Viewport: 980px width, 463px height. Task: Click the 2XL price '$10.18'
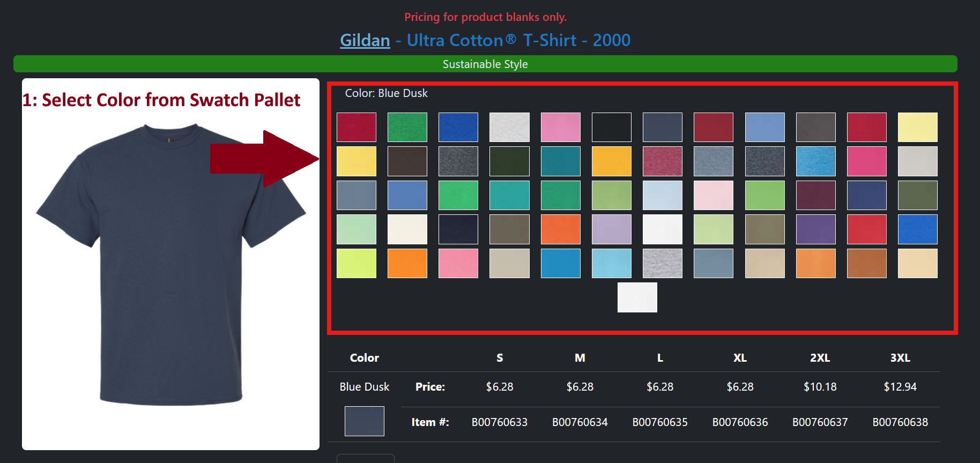(x=820, y=387)
